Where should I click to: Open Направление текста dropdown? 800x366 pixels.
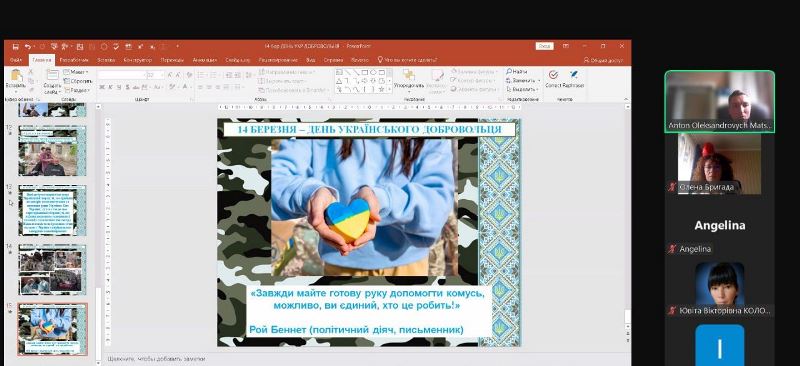pos(286,72)
